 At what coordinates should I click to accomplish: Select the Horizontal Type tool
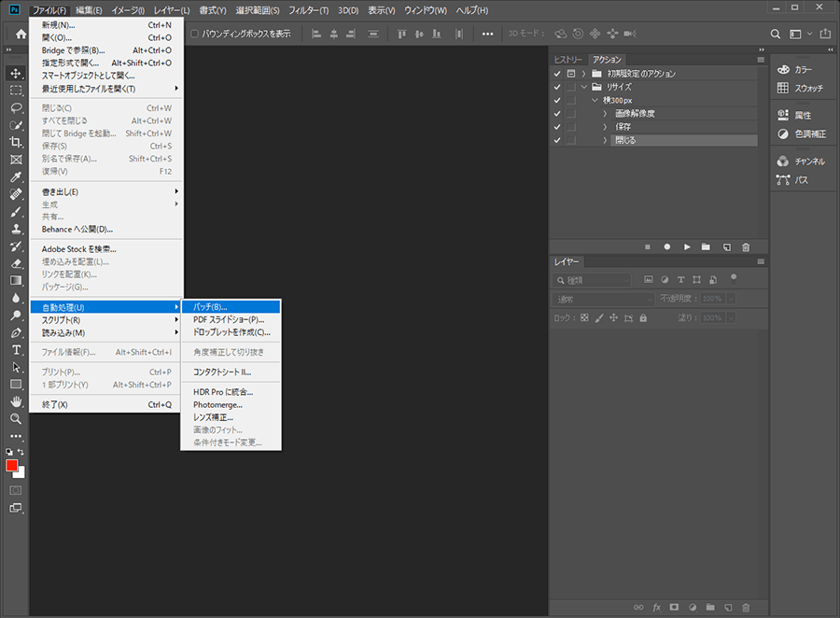pos(16,350)
